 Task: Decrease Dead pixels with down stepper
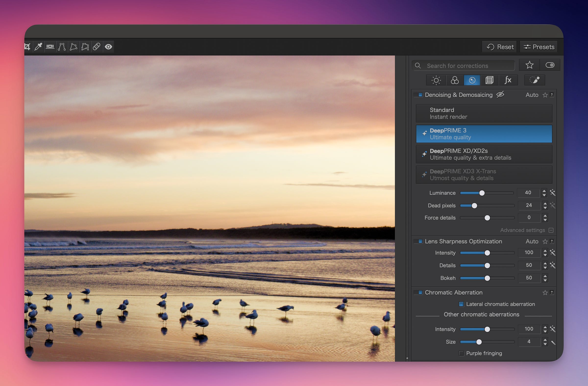[545, 208]
